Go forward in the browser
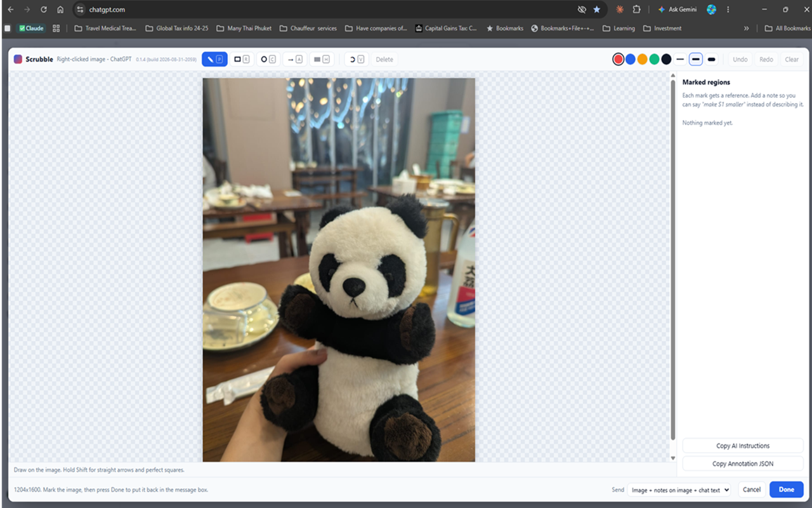This screenshot has height=508, width=812. (x=27, y=10)
